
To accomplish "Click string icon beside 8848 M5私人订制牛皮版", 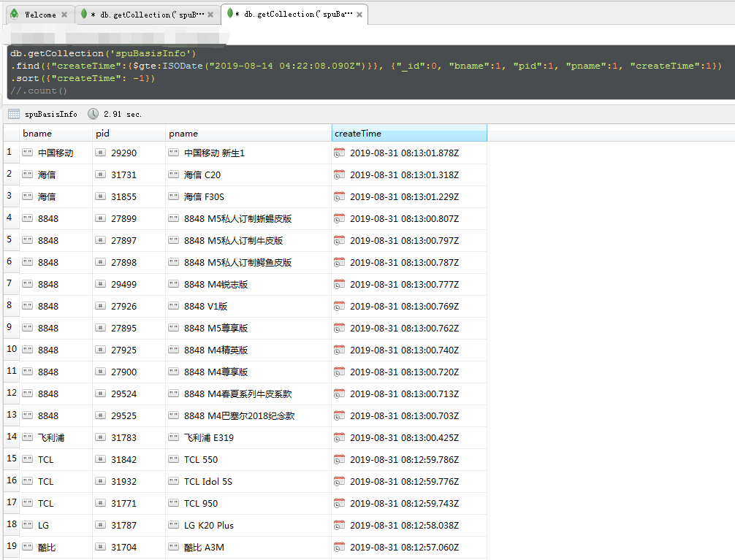I will pyautogui.click(x=173, y=240).
